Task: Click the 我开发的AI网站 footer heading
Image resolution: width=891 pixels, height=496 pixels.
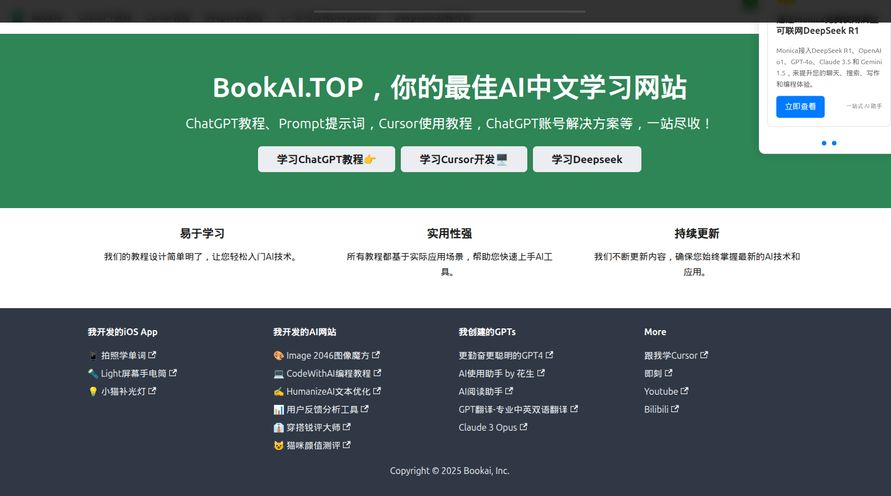Action: click(305, 332)
